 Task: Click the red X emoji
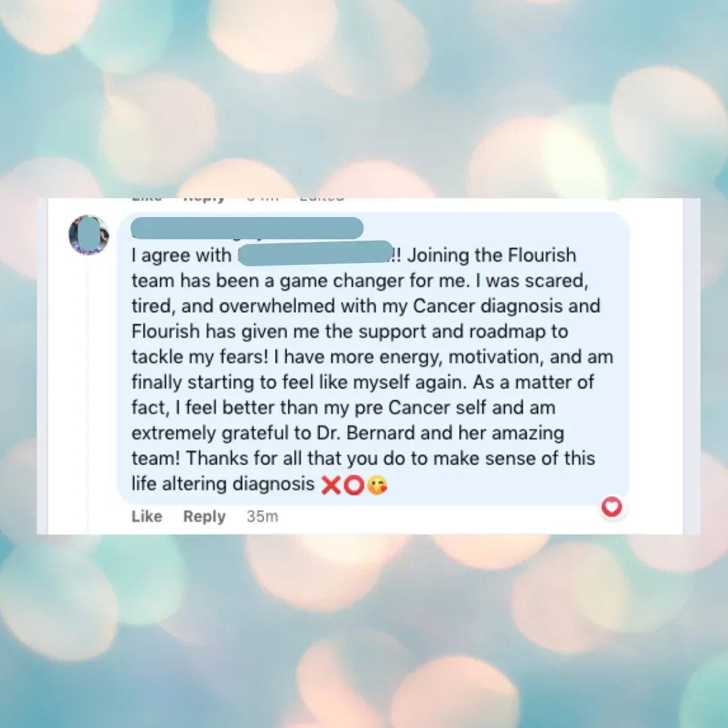(331, 485)
